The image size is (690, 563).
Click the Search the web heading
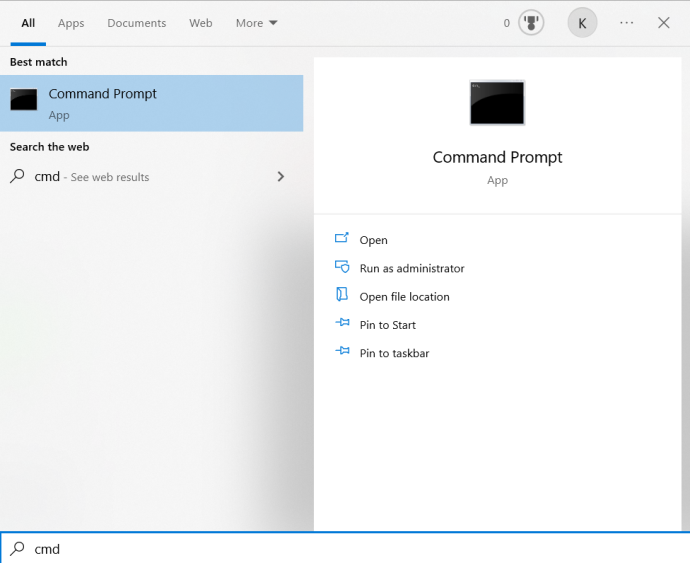pos(49,147)
